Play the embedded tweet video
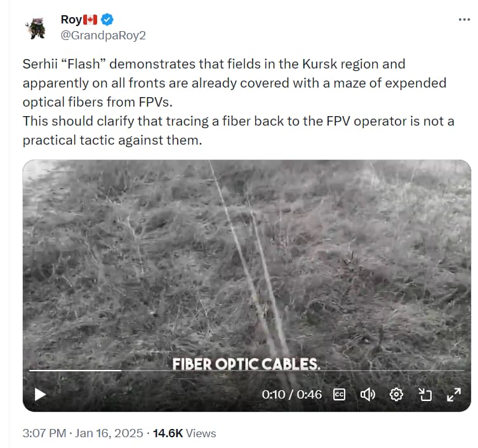478x448 pixels. [x=40, y=394]
